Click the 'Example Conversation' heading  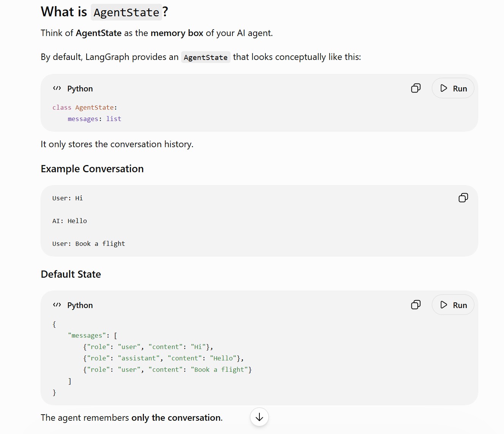[x=92, y=169]
